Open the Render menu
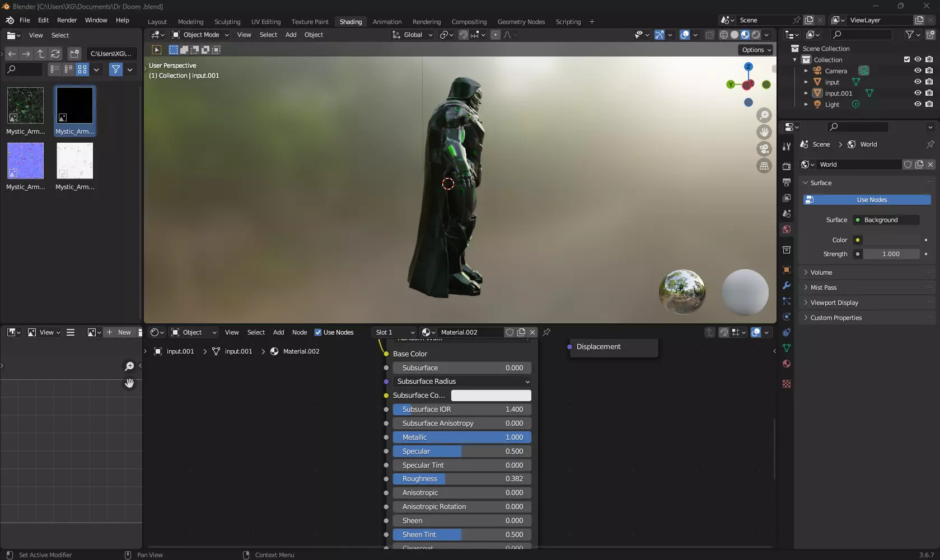This screenshot has width=940, height=560. [x=67, y=20]
